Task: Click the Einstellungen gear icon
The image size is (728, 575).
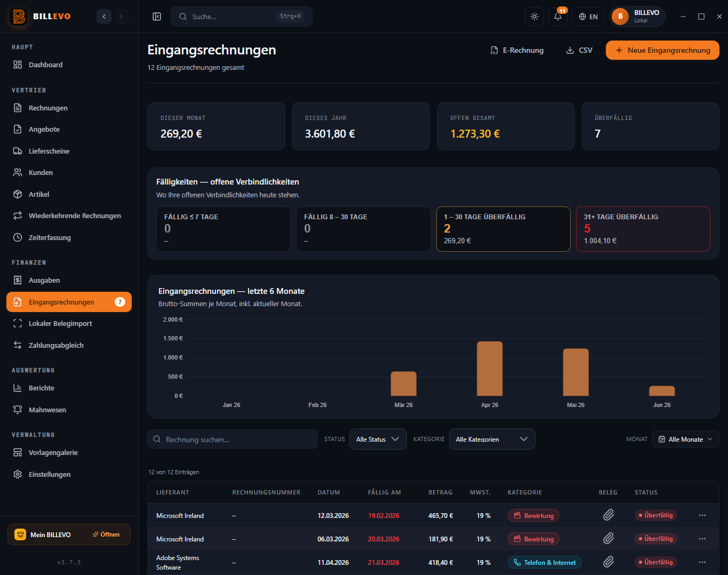Action: tap(18, 474)
